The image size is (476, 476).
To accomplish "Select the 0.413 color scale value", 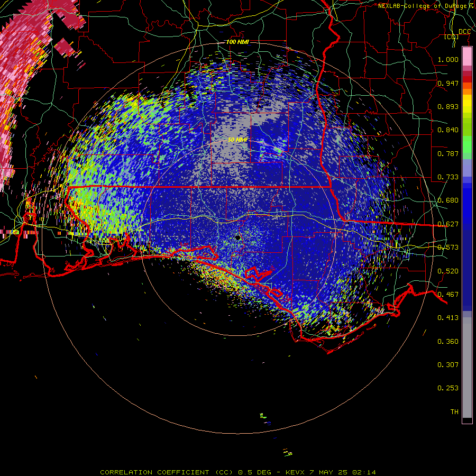I will (x=448, y=318).
